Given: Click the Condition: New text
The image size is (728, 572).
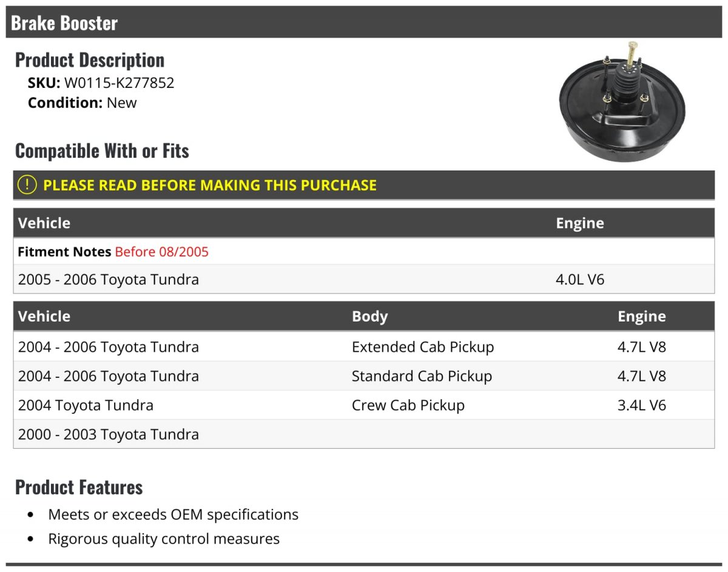Looking at the screenshot, I should click(x=83, y=103).
